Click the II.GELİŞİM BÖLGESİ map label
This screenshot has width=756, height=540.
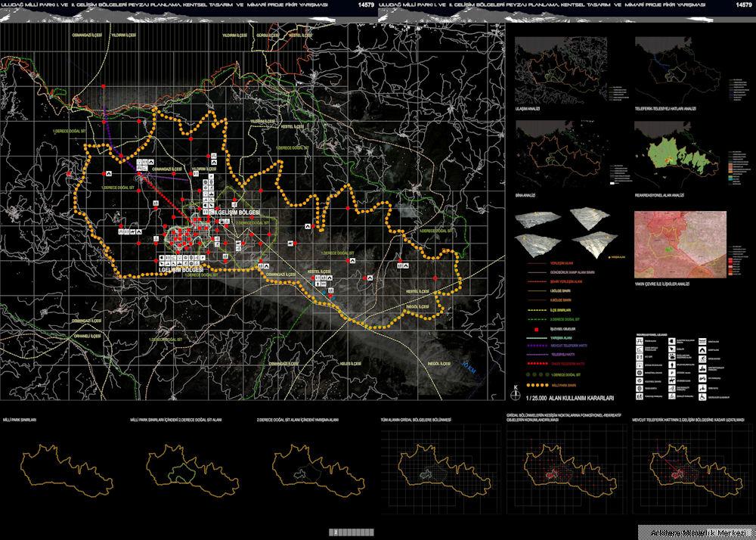[x=237, y=213]
